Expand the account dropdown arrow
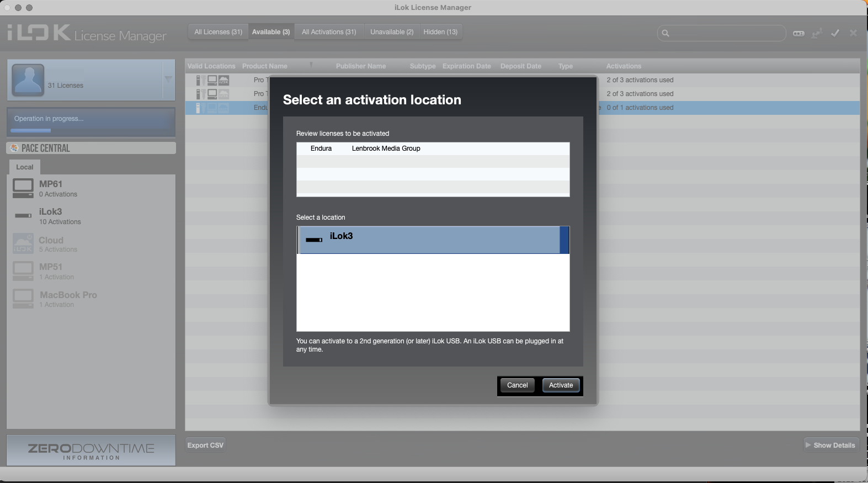868x483 pixels. click(x=168, y=79)
